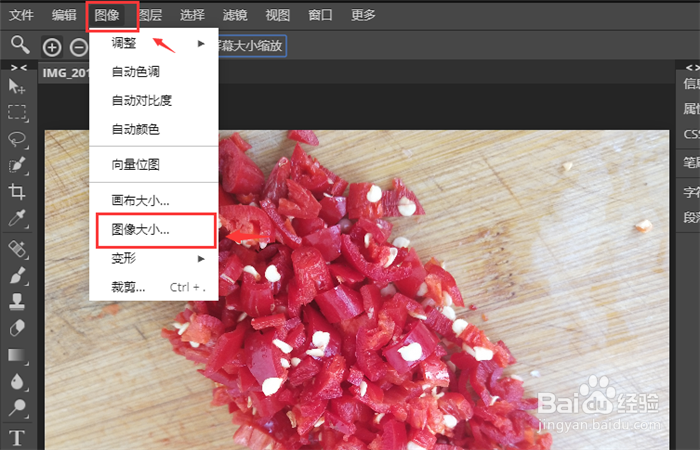Click the zoom in plus button
The width and height of the screenshot is (700, 450).
pyautogui.click(x=52, y=47)
